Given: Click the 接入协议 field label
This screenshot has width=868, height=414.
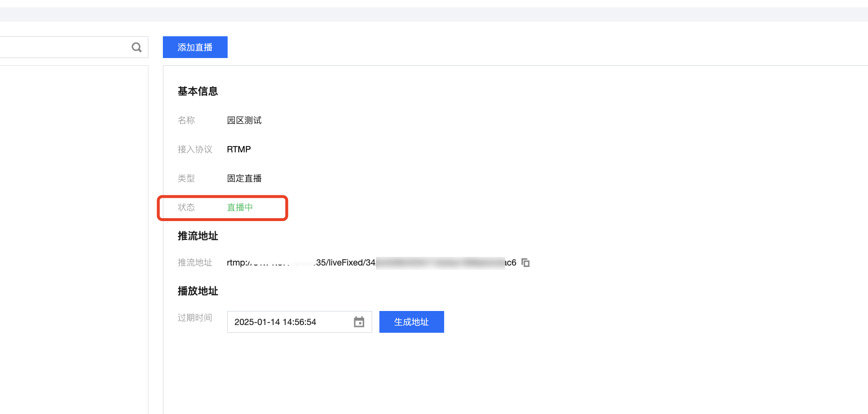Looking at the screenshot, I should coord(195,149).
